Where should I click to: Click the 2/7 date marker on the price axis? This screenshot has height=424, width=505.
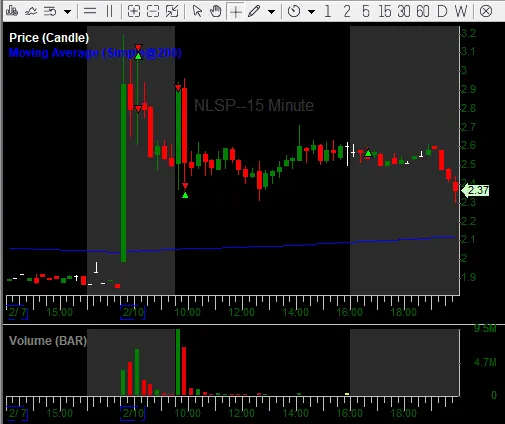pyautogui.click(x=17, y=313)
